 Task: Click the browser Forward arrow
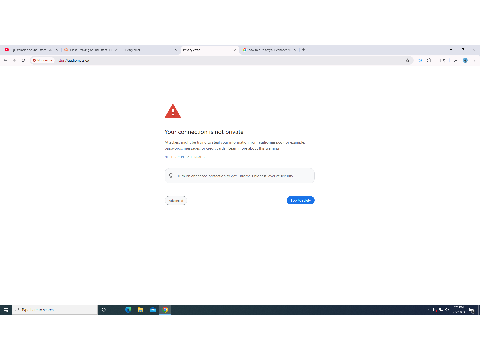coord(14,60)
